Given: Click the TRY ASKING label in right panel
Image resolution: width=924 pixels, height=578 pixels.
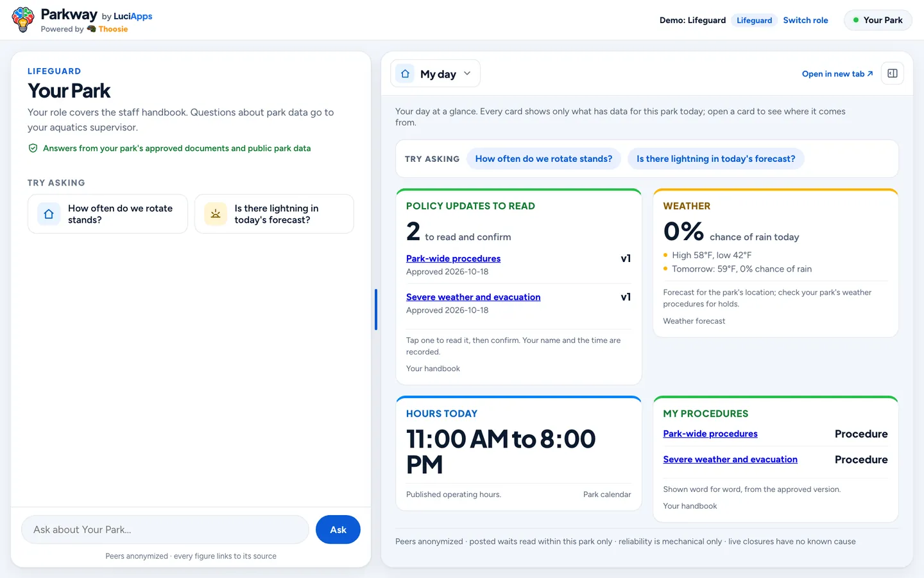Looking at the screenshot, I should click(x=432, y=159).
